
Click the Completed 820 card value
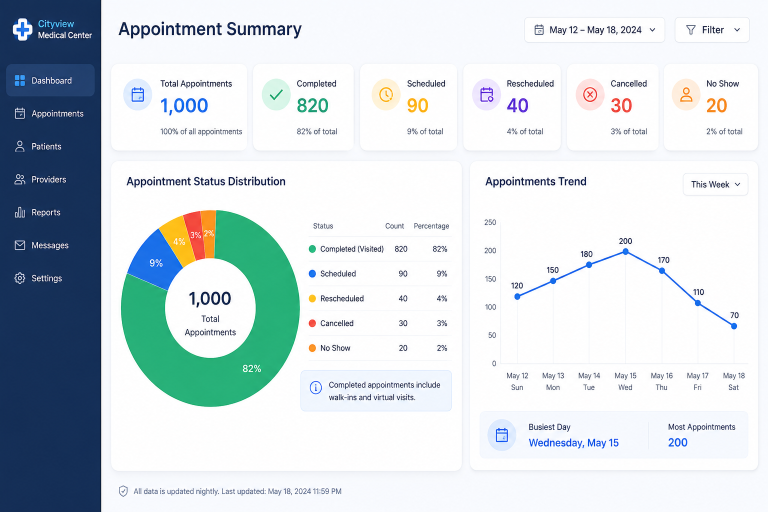(x=312, y=106)
